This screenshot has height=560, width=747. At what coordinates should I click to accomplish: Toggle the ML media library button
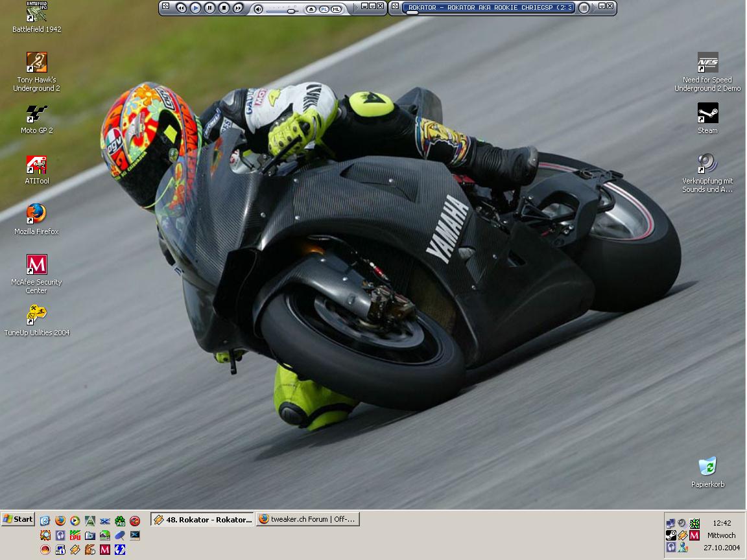[336, 9]
